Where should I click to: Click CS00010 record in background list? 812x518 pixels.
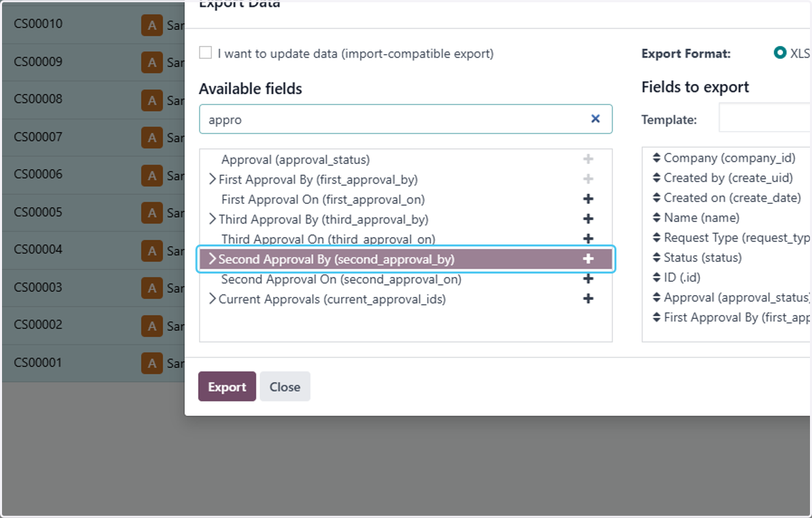tap(38, 24)
